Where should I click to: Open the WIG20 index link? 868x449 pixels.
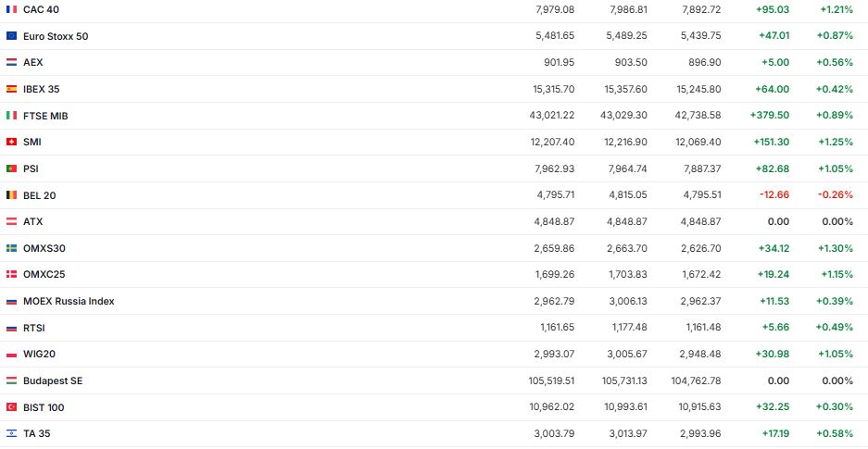(x=40, y=354)
